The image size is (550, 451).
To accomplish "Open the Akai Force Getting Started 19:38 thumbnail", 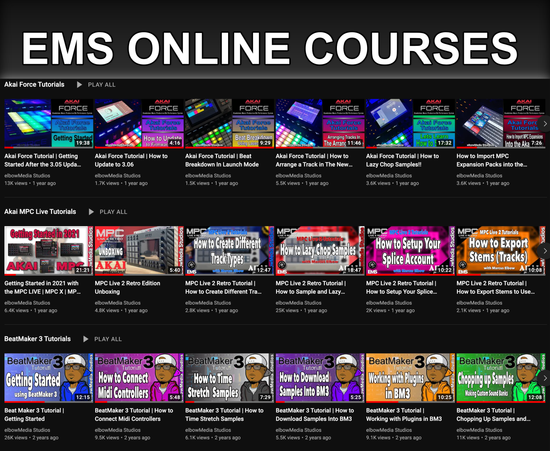I will (x=49, y=123).
